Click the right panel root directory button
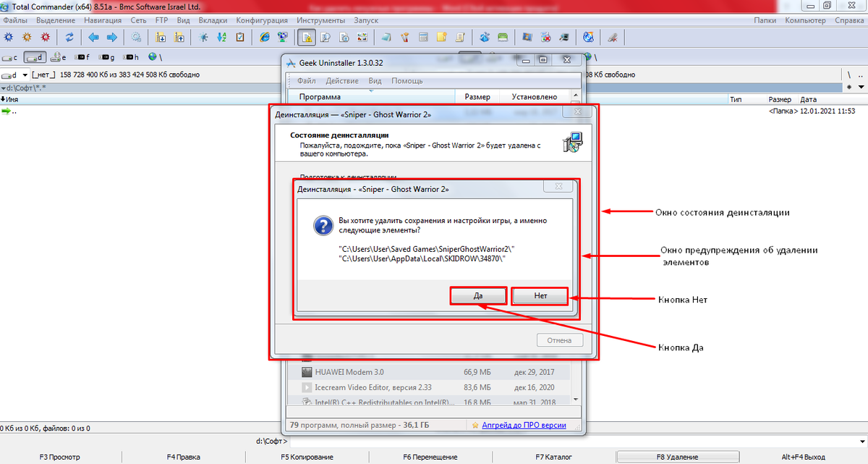This screenshot has width=868, height=464. pyautogui.click(x=849, y=75)
